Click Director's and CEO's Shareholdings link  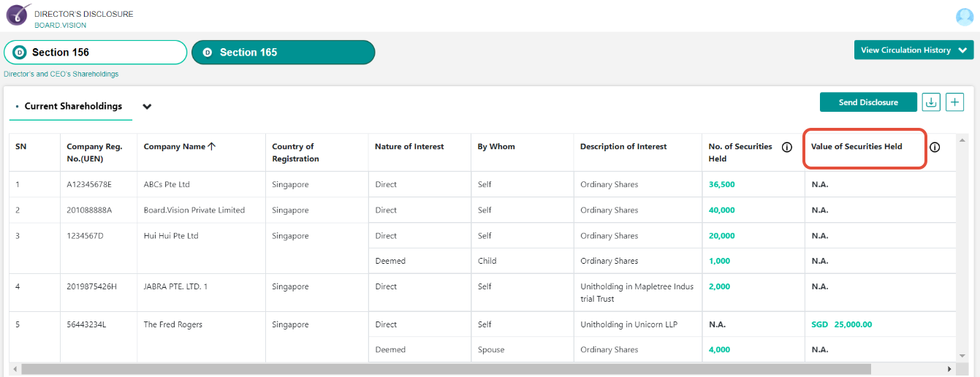point(61,75)
